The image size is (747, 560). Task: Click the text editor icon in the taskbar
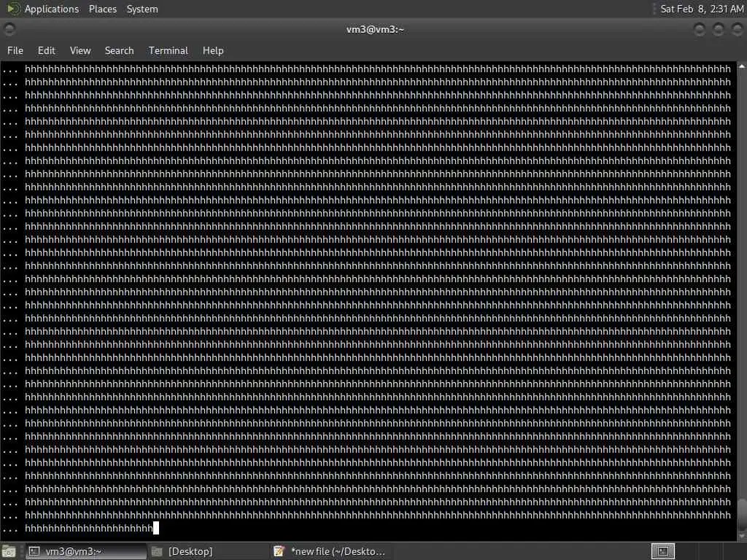click(279, 551)
